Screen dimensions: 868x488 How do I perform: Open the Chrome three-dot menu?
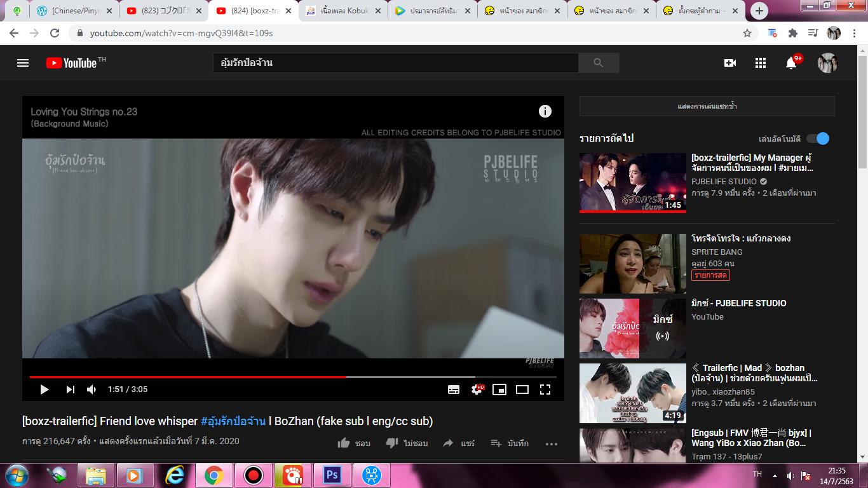coord(854,33)
